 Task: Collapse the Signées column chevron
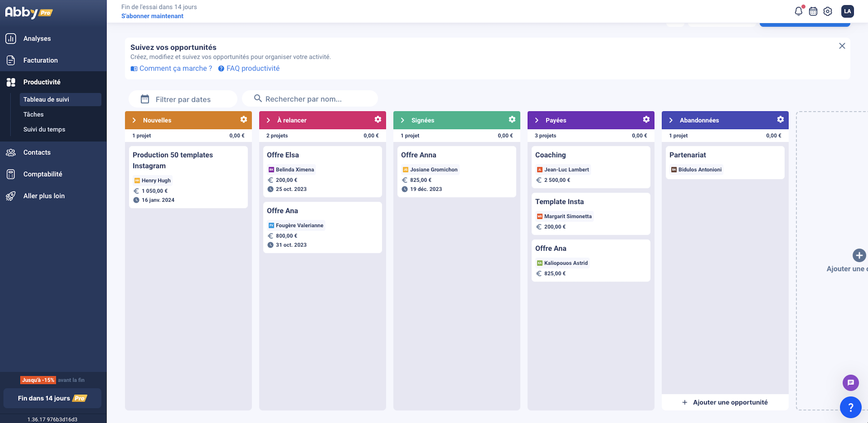click(x=402, y=120)
